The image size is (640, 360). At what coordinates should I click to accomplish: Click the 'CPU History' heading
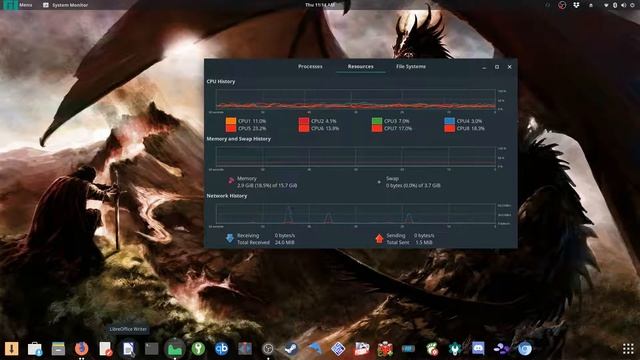[x=221, y=81]
